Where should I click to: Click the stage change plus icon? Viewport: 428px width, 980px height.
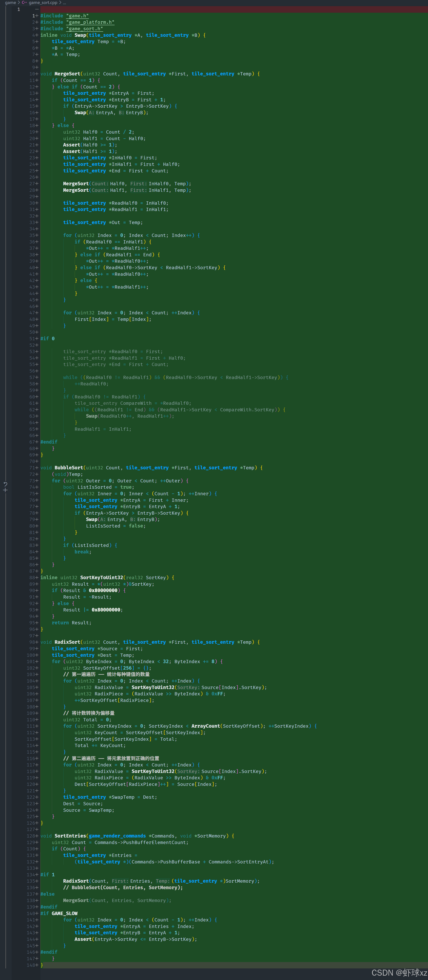5,490
